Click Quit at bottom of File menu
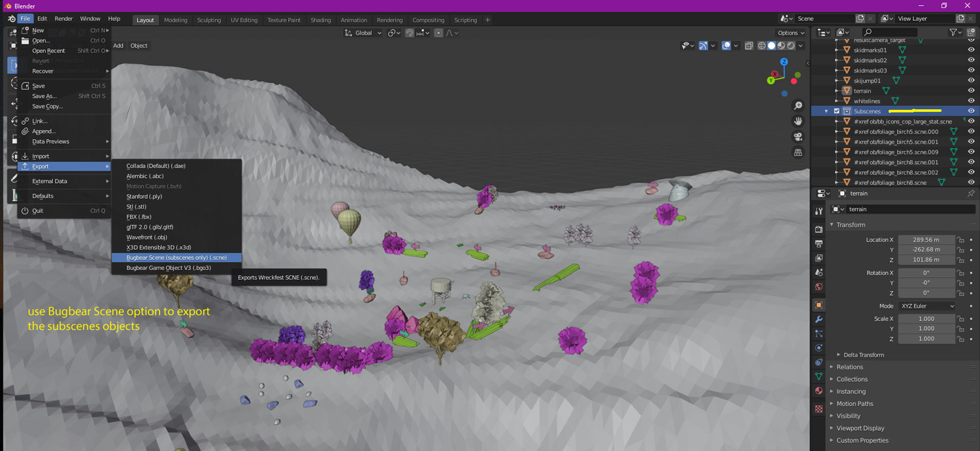 click(x=64, y=210)
